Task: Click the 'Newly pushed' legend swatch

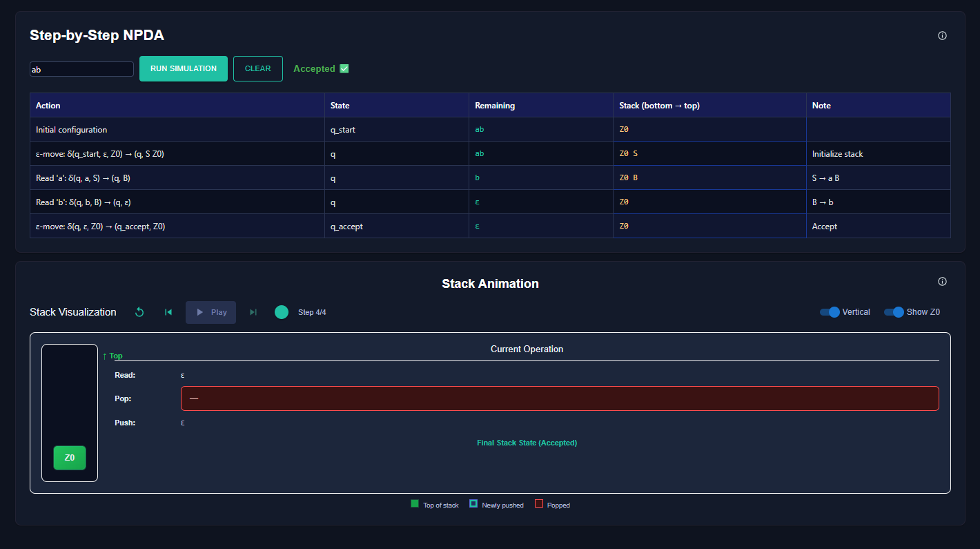Action: point(473,504)
